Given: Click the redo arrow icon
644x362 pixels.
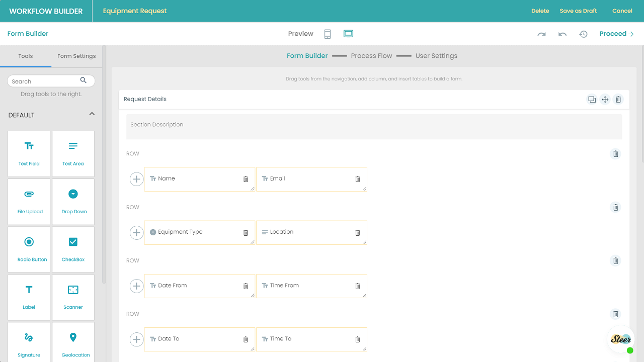Looking at the screenshot, I should pos(541,34).
